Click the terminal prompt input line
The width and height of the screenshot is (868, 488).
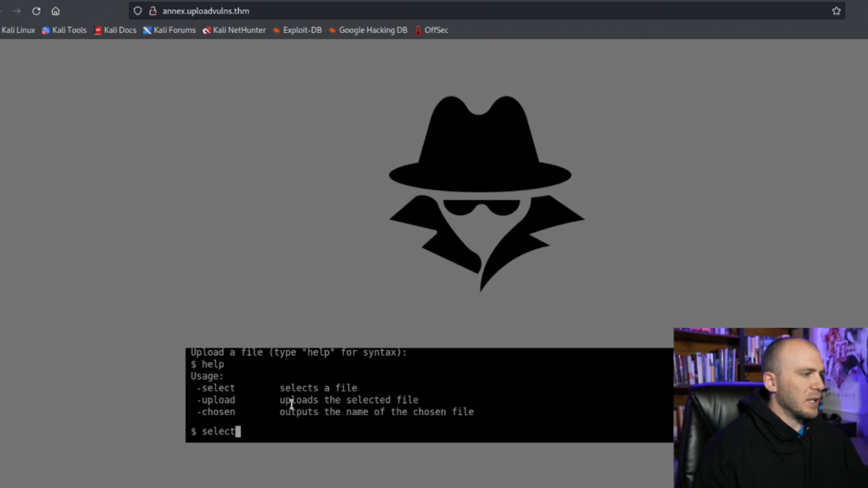pyautogui.click(x=430, y=431)
